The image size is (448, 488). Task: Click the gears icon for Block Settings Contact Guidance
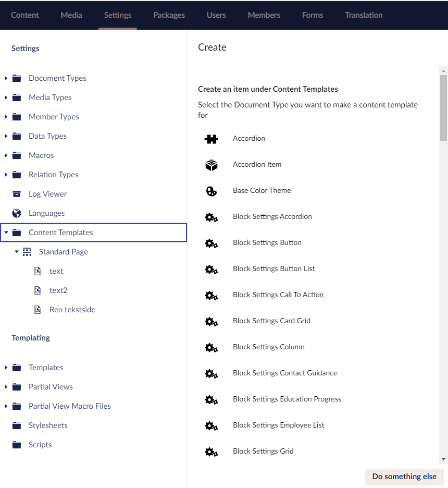coord(211,373)
